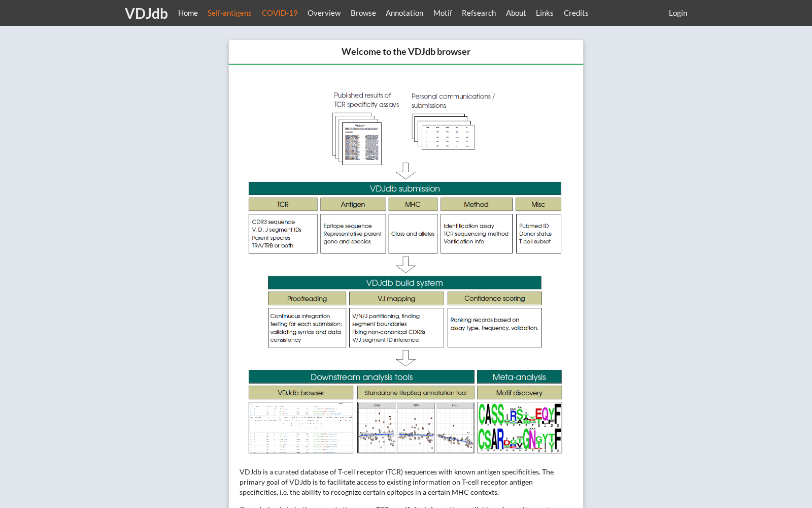
Task: Open the Self-antigens section
Action: 229,13
